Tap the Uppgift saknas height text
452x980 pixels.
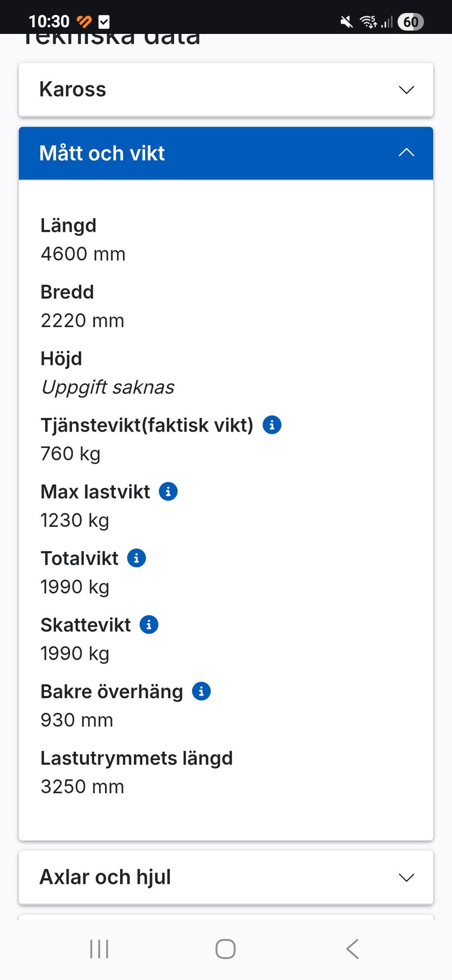pyautogui.click(x=108, y=387)
